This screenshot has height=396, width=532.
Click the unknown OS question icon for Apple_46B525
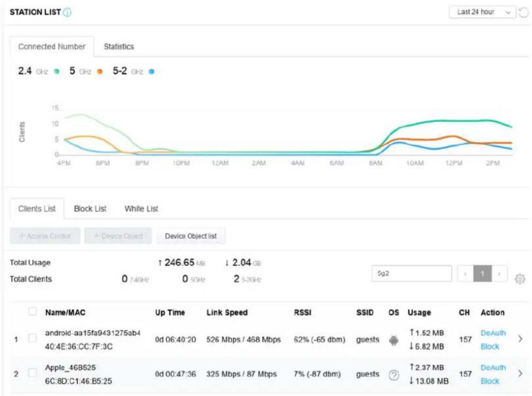tap(394, 375)
